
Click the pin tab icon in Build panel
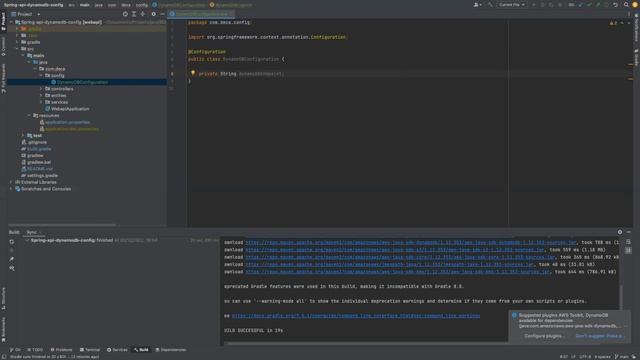tap(12, 259)
